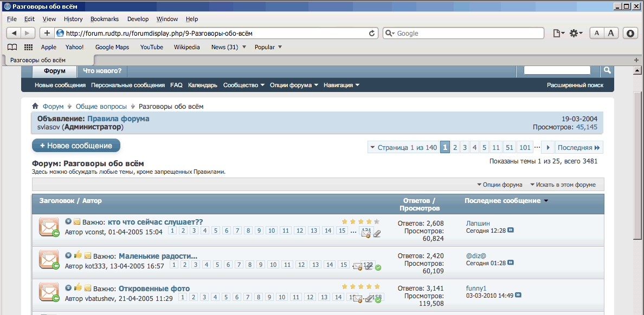This screenshot has height=315, width=644.
Task: Go to last post by funny1 arrow icon
Action: [x=518, y=295]
